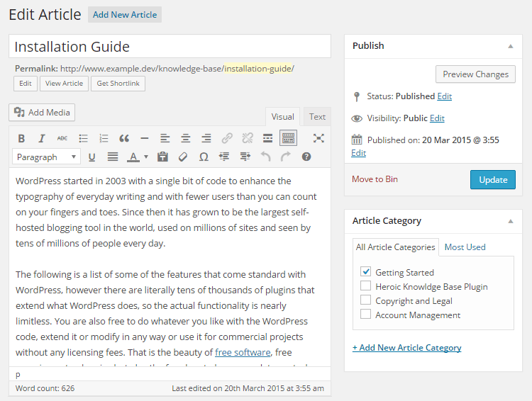Viewport: 532px width, 401px height.
Task: Switch to the Text editor tab
Action: [x=317, y=117]
